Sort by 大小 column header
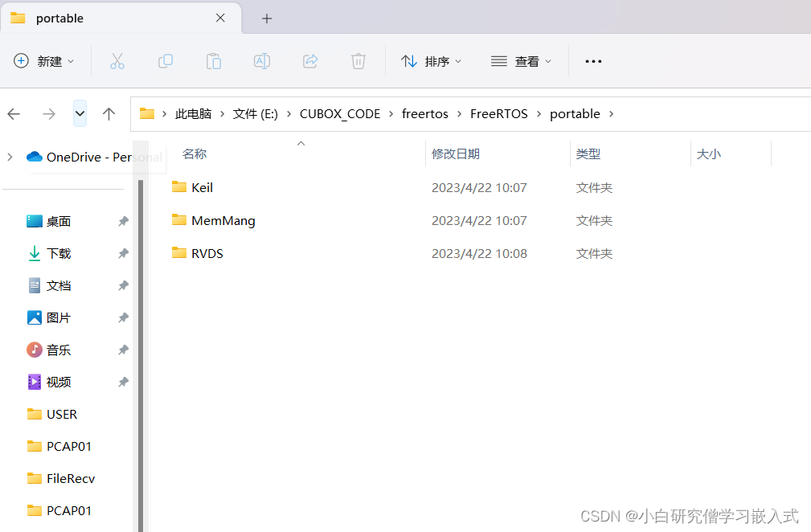Screen dimensions: 811x532 [709, 153]
